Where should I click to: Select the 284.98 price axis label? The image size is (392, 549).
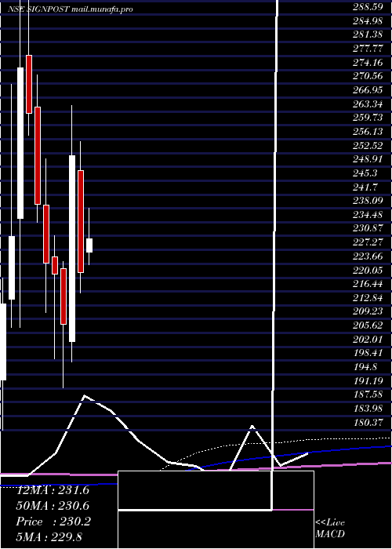(368, 20)
